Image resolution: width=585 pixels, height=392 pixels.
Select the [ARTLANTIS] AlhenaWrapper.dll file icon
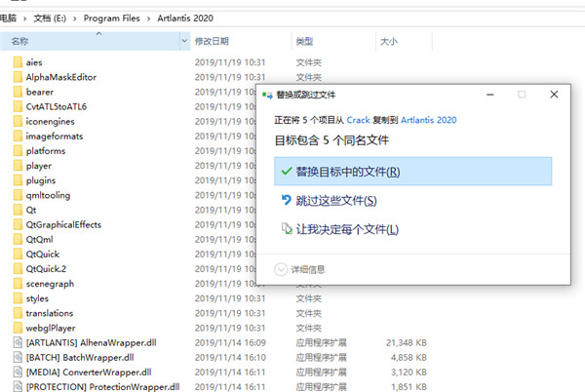[18, 342]
